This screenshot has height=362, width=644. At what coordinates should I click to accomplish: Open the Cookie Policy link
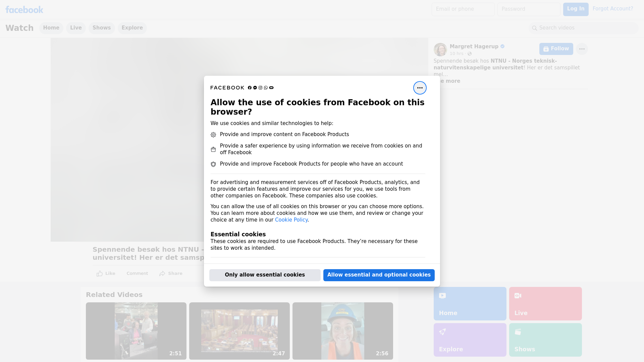(x=291, y=220)
